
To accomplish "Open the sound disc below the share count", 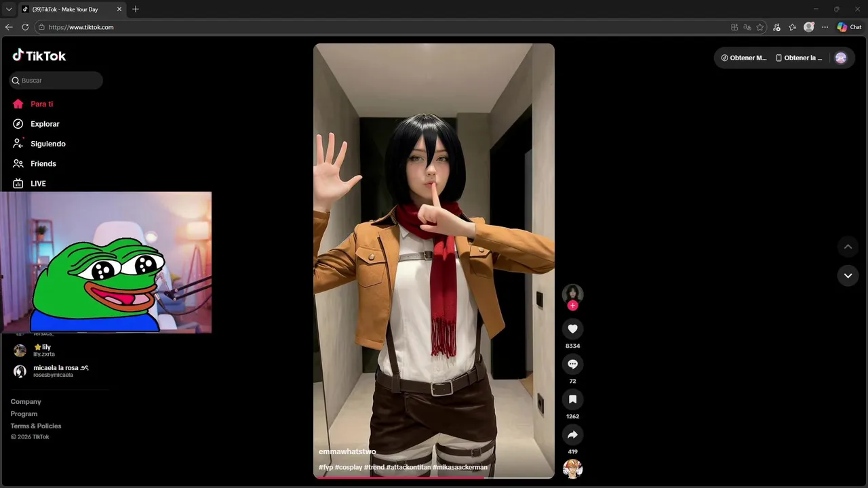I will (x=572, y=469).
